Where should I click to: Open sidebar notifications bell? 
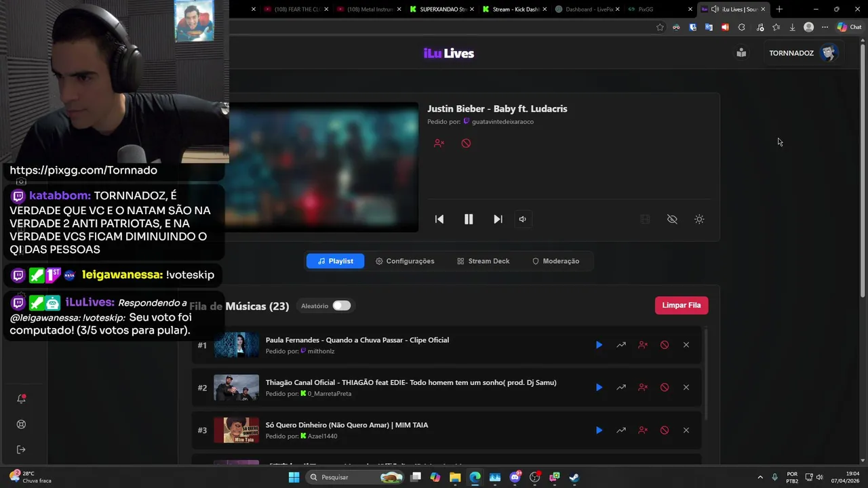tap(21, 399)
